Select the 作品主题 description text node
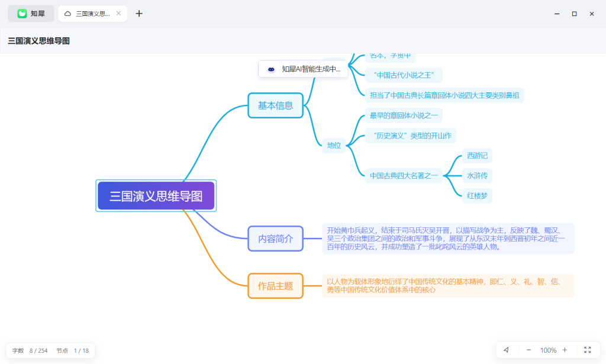The width and height of the screenshot is (606, 364). 449,286
